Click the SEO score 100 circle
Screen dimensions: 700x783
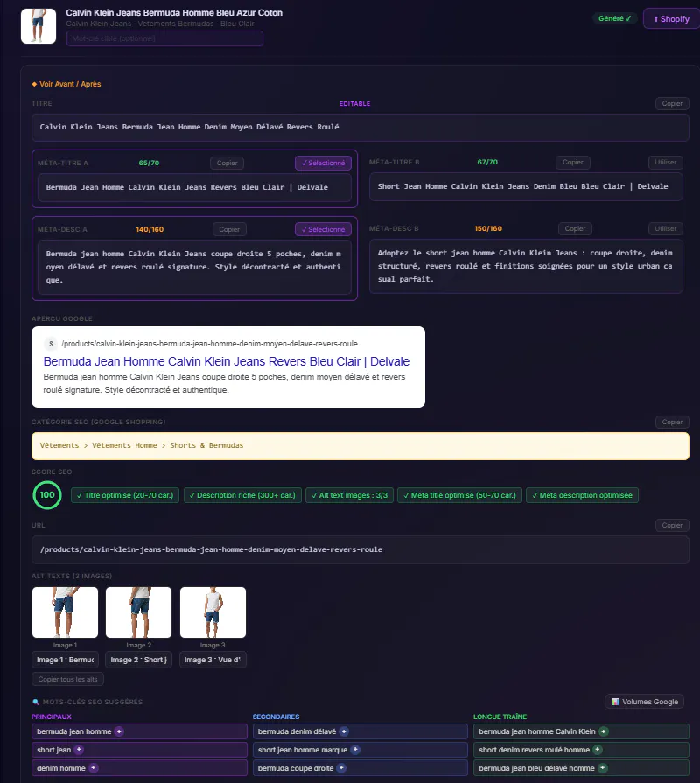[x=47, y=495]
